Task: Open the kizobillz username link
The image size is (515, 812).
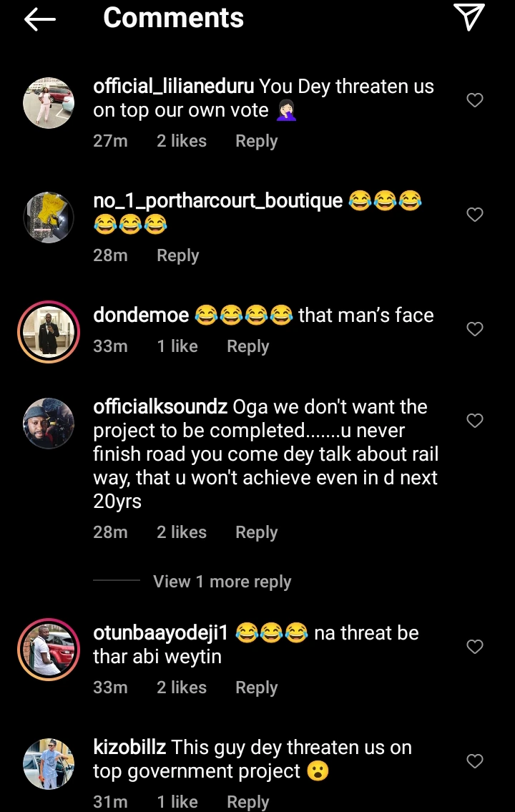Action: click(x=129, y=748)
